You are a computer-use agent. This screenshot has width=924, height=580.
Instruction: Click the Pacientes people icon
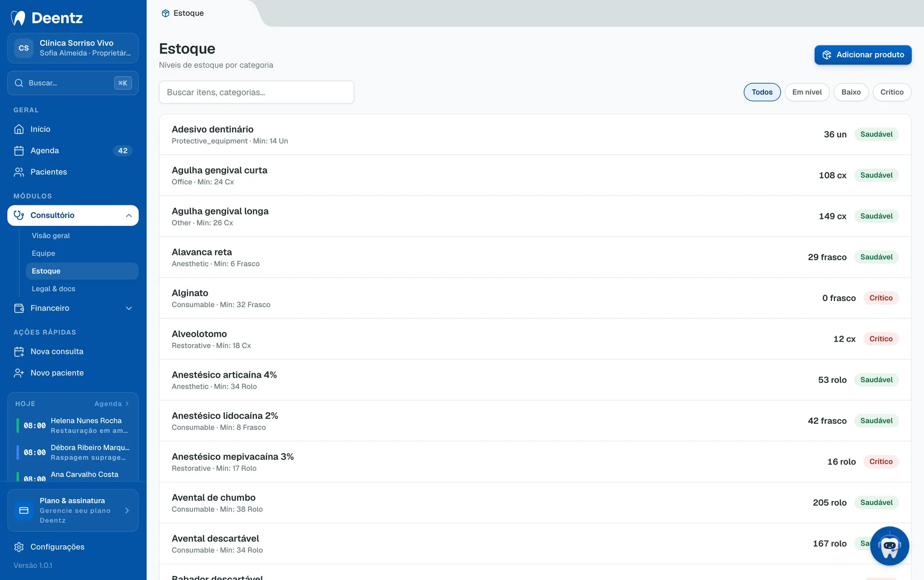(x=19, y=172)
